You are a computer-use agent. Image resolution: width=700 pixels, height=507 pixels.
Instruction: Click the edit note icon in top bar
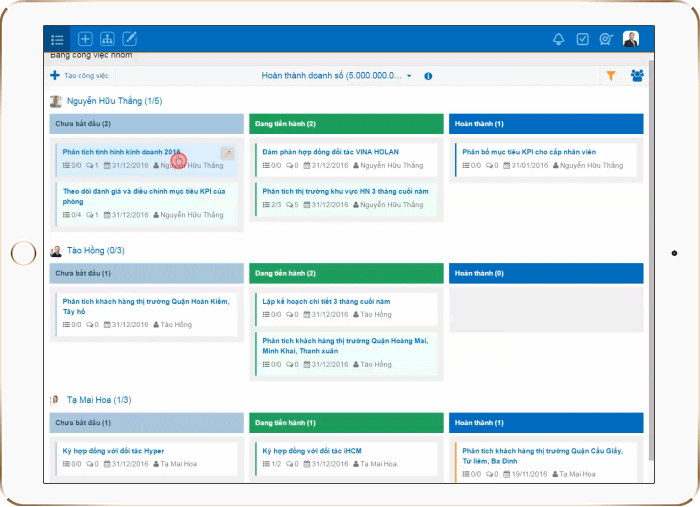click(129, 39)
